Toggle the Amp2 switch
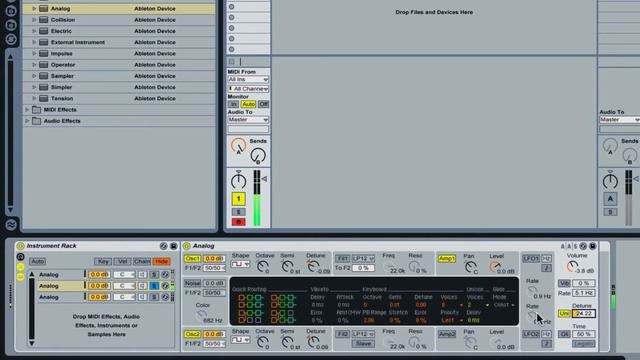Image resolution: width=640 pixels, height=360 pixels. 447,334
